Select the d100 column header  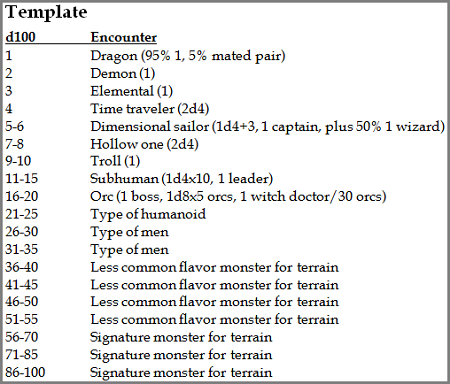pos(20,37)
